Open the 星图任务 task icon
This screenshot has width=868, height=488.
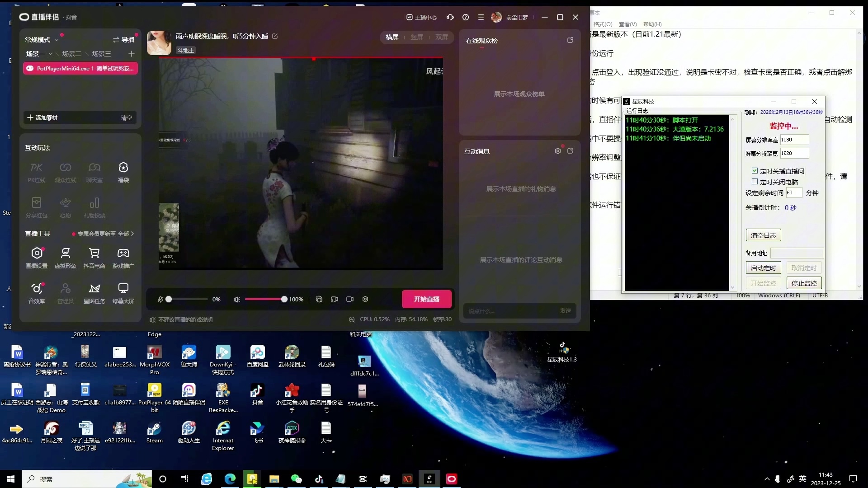tap(94, 289)
